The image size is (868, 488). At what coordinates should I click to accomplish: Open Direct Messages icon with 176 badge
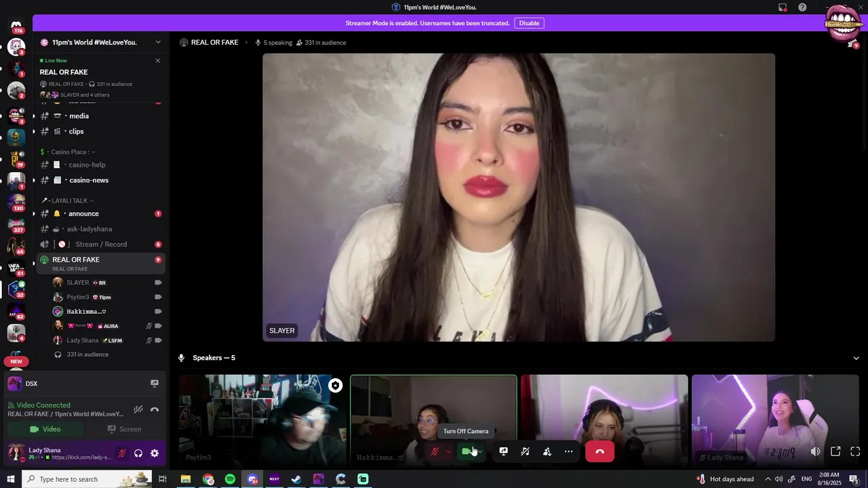16,26
